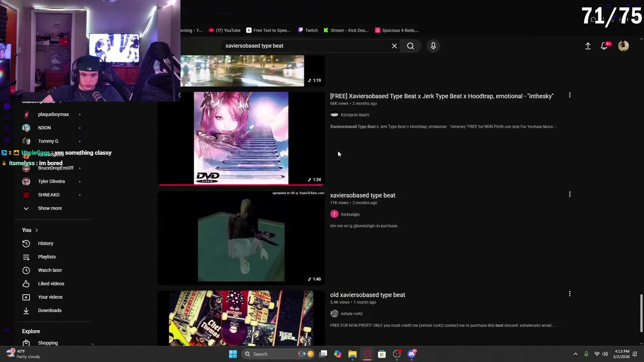This screenshot has height=362, width=644.
Task: Play the teal 3D figure video thumbnail
Action: pos(241,238)
